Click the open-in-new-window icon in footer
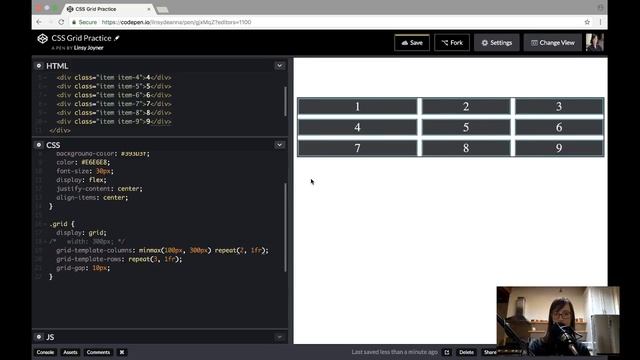The image size is (640, 360). point(447,352)
